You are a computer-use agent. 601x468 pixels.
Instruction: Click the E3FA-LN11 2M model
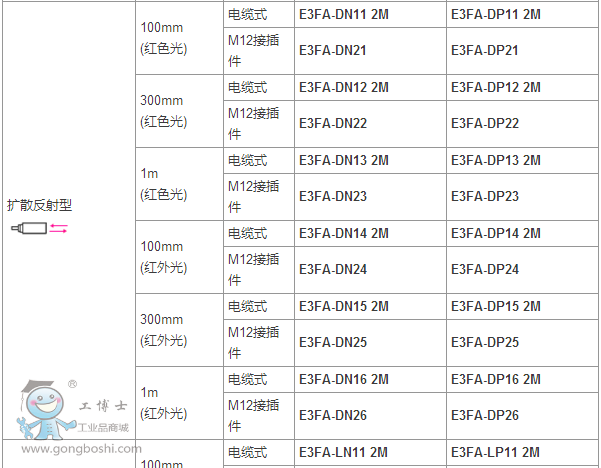344,452
